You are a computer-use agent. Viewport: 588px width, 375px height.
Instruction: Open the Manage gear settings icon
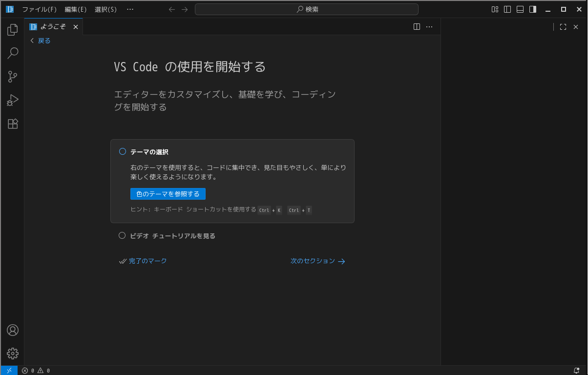click(13, 354)
